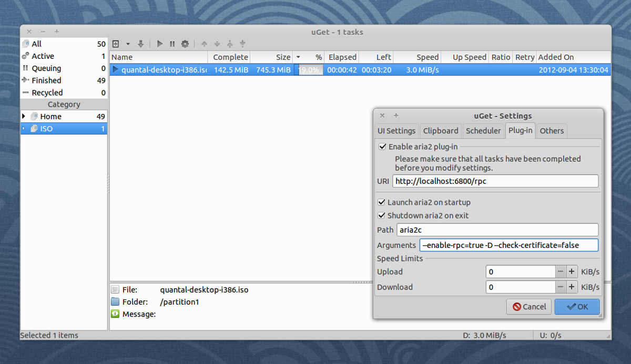Sort by the Left column header
The height and width of the screenshot is (364, 631).
pos(376,57)
